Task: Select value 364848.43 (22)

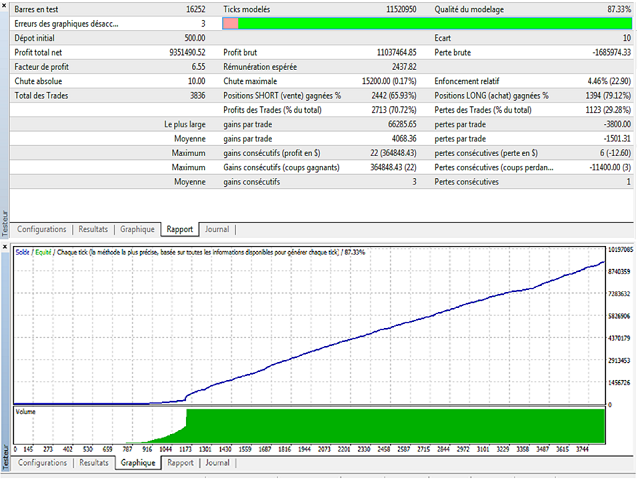Action: tap(393, 167)
